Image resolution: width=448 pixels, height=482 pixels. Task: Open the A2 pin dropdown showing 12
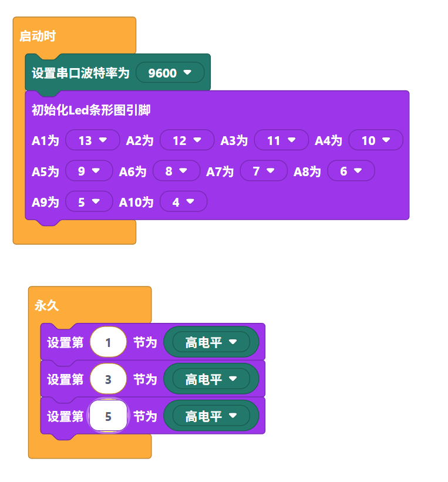[x=187, y=140]
